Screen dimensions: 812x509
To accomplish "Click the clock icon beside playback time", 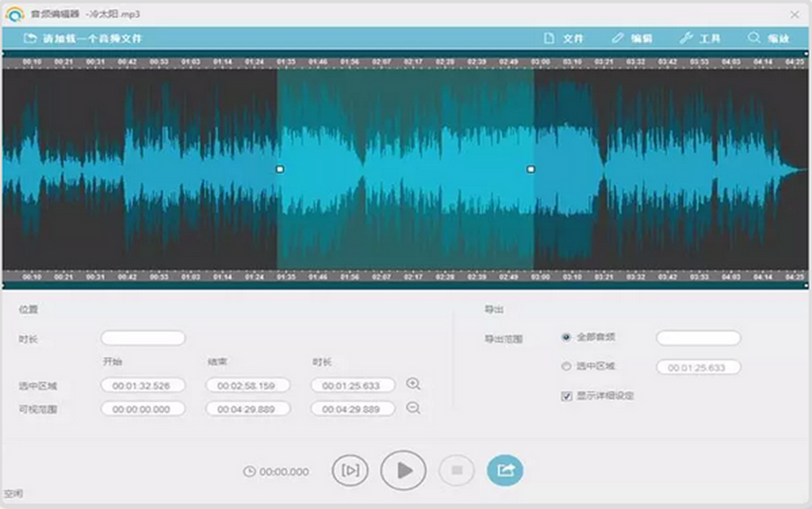I will (x=249, y=472).
